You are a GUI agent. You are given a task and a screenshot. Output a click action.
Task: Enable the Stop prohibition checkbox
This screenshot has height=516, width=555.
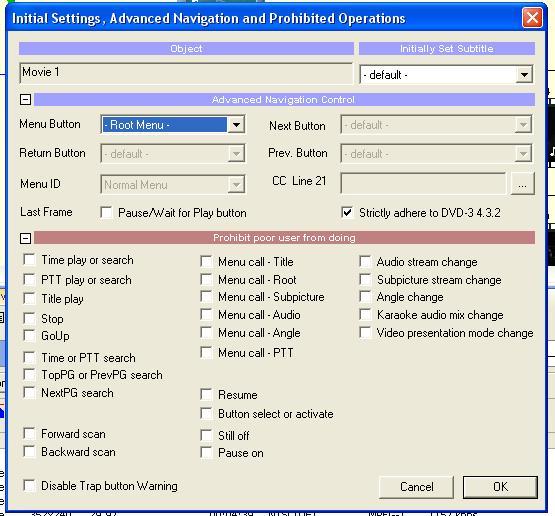[29, 318]
